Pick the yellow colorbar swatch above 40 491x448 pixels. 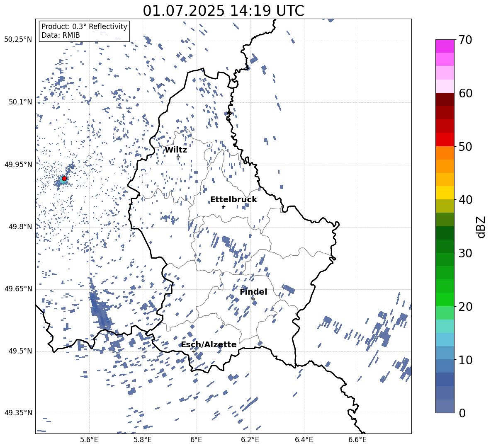pyautogui.click(x=445, y=193)
